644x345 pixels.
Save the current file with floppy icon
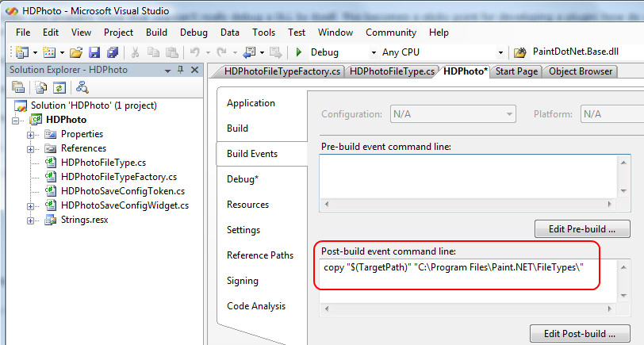(x=94, y=52)
